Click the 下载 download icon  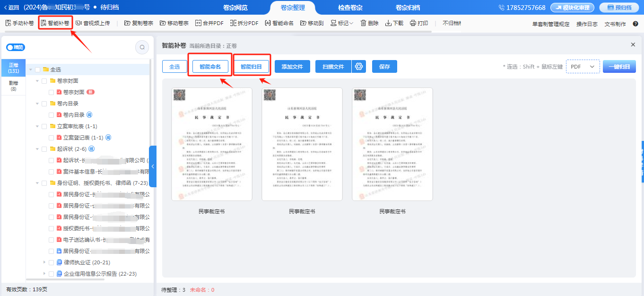(388, 23)
